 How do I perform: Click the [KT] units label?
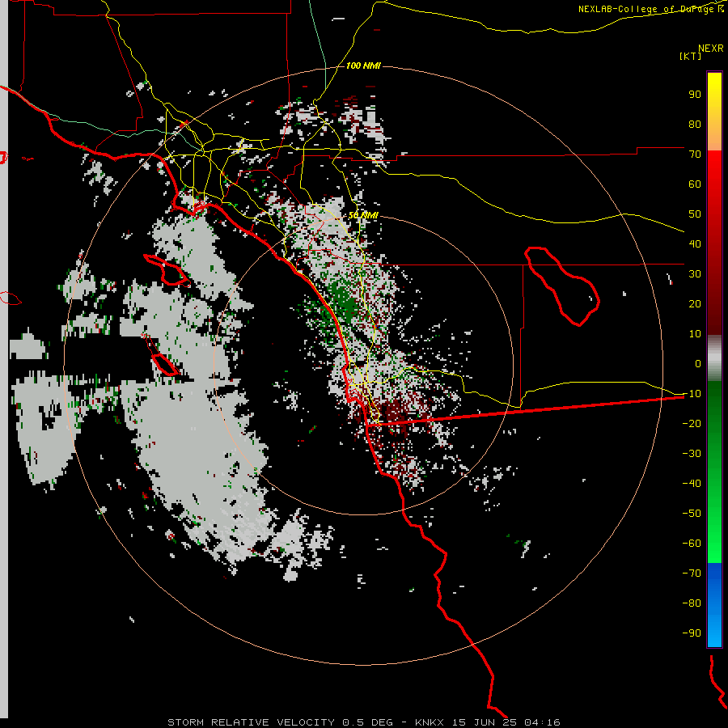coord(690,56)
